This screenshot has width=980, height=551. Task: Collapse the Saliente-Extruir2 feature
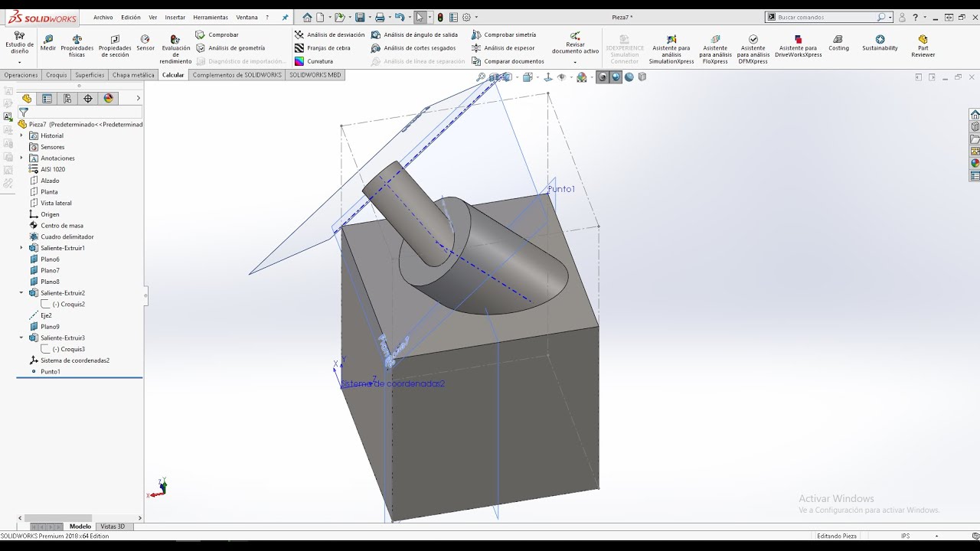click(x=21, y=293)
